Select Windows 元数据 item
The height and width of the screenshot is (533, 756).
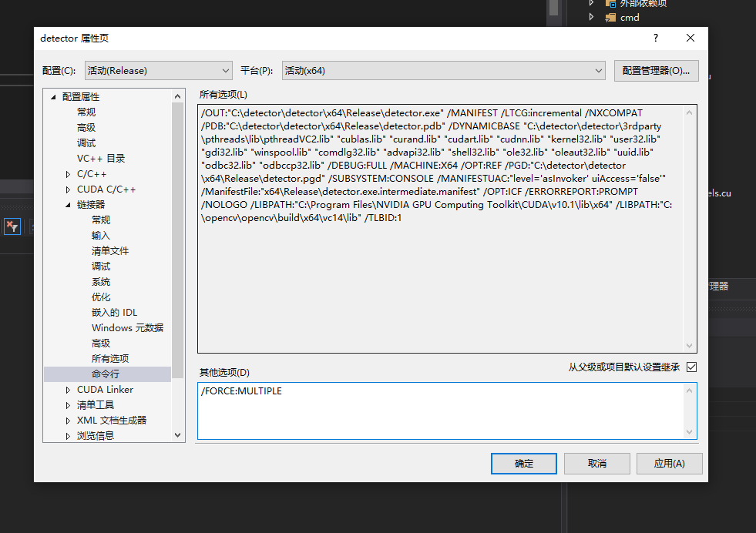coord(127,328)
